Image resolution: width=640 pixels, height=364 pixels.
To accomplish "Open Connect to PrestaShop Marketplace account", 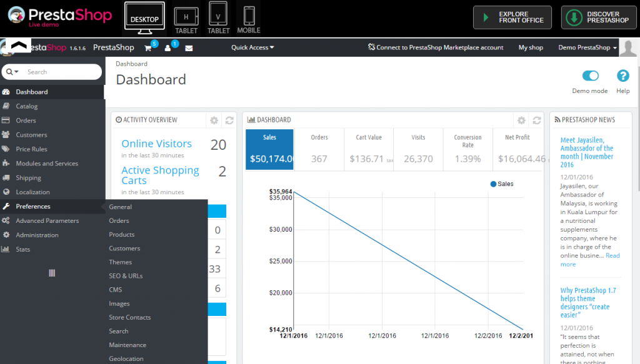I will tap(436, 47).
